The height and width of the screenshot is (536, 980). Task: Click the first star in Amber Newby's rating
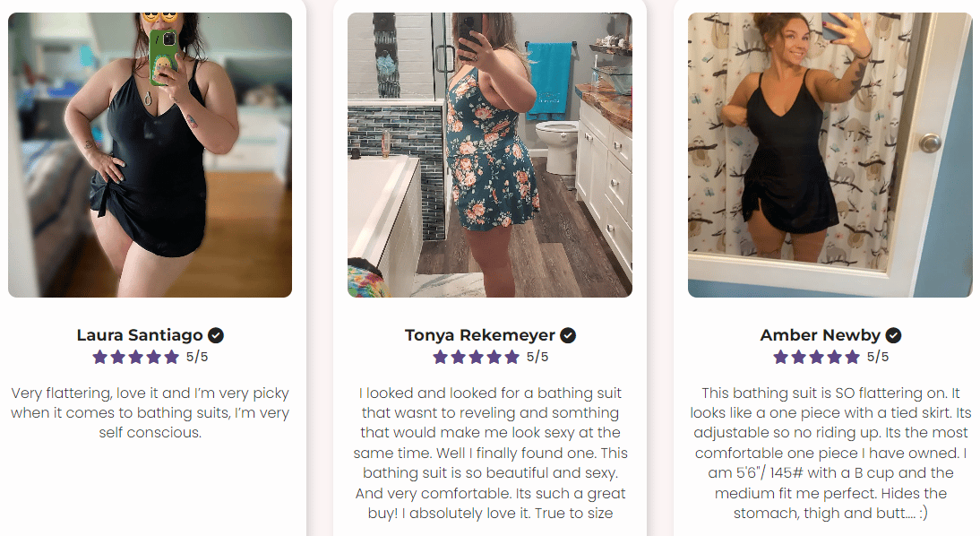tap(780, 357)
